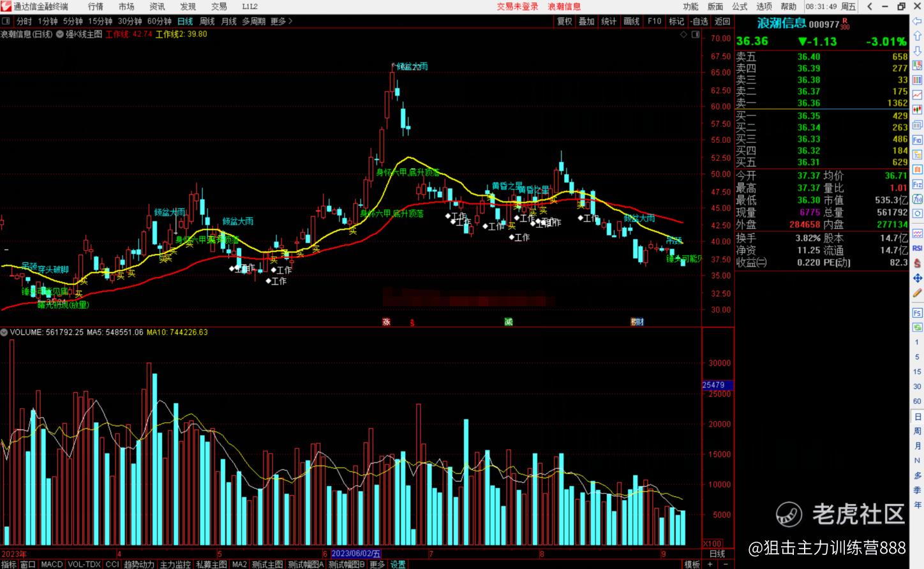Click the back arrow icon in right toolbar
Image resolution: width=924 pixels, height=569 pixels.
(917, 22)
